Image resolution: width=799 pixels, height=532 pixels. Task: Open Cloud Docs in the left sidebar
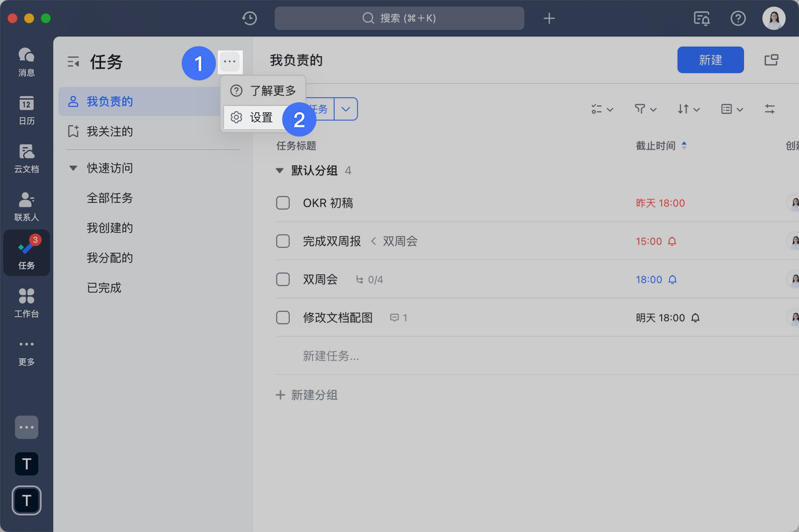click(26, 158)
